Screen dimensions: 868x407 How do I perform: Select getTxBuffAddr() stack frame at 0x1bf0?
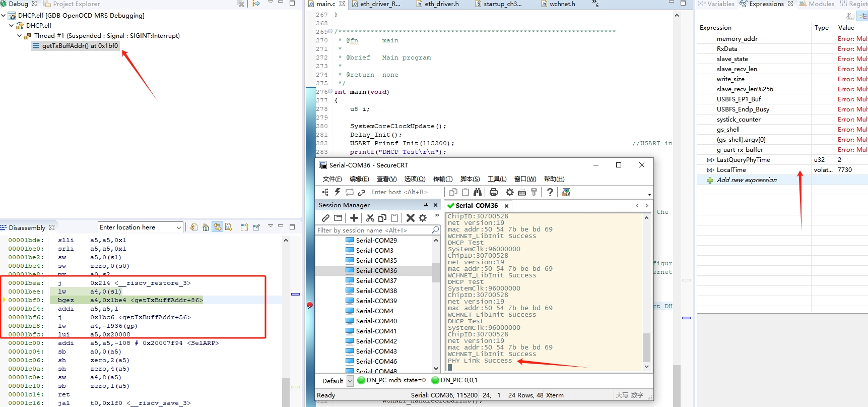pos(76,45)
